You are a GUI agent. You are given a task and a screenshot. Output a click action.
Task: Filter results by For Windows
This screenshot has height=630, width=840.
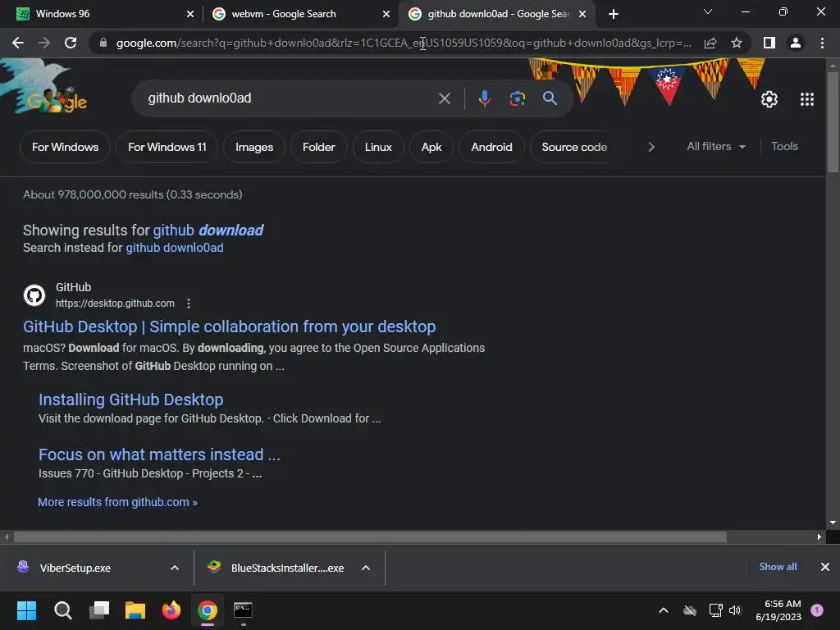pyautogui.click(x=66, y=147)
